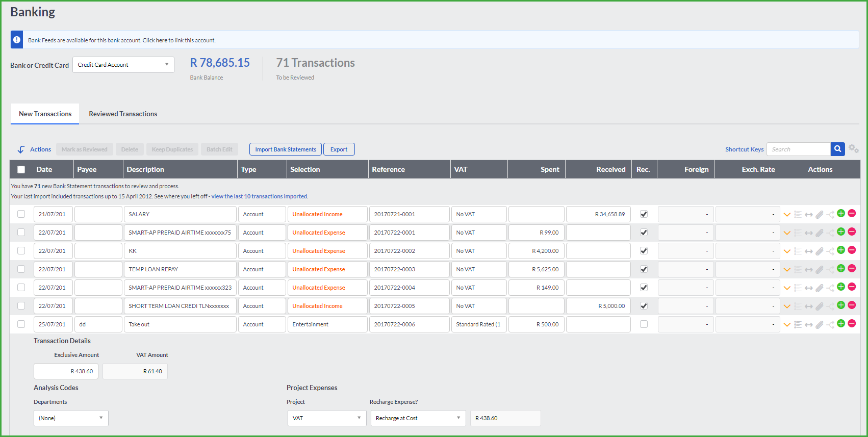The height and width of the screenshot is (437, 868).
Task: Toggle Rec. checkbox for R 4,200.00 row
Action: click(644, 251)
